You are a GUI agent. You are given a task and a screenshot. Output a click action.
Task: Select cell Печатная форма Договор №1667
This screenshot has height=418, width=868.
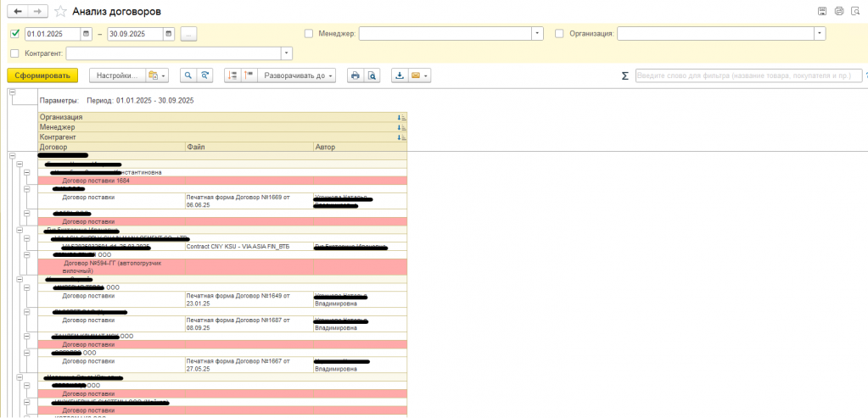(x=249, y=365)
